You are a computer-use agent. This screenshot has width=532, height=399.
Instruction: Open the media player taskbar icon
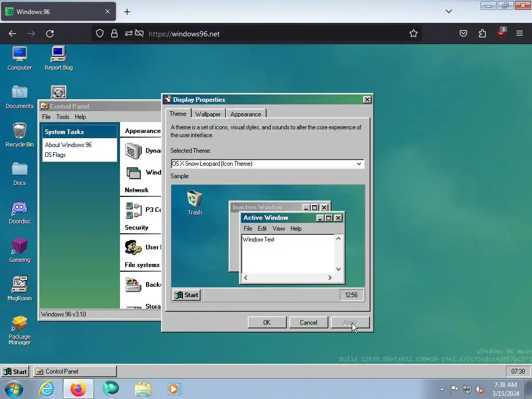pyautogui.click(x=175, y=389)
